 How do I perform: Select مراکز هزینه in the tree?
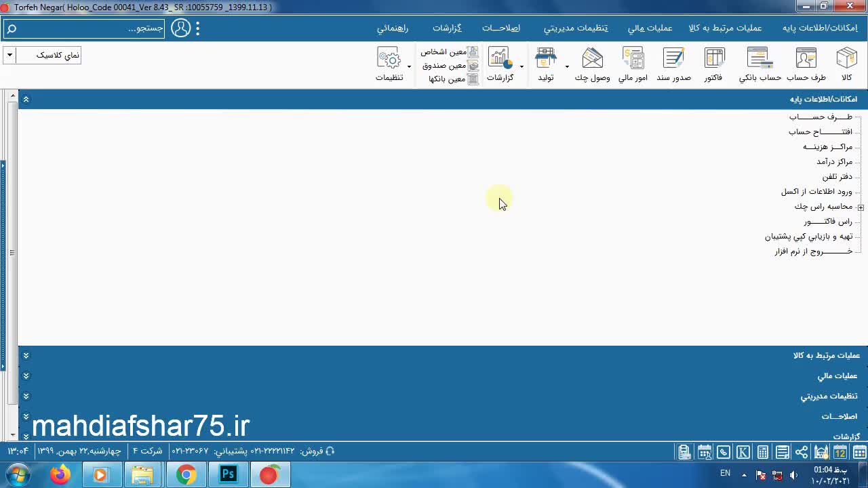pos(828,147)
